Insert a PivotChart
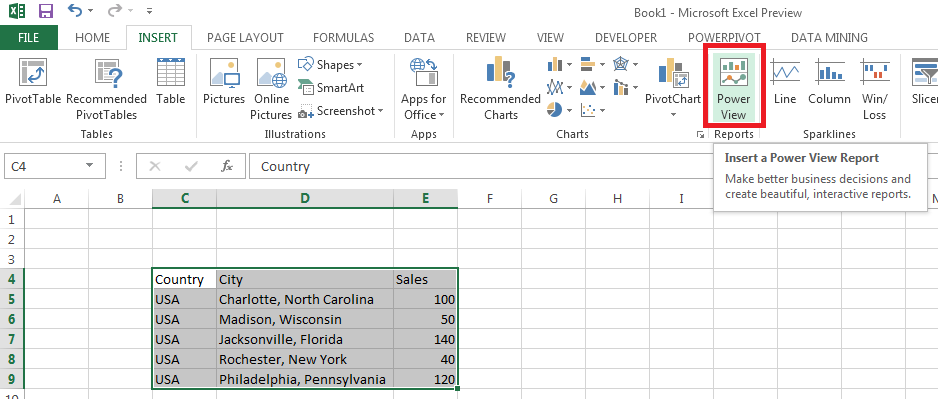 [673, 80]
